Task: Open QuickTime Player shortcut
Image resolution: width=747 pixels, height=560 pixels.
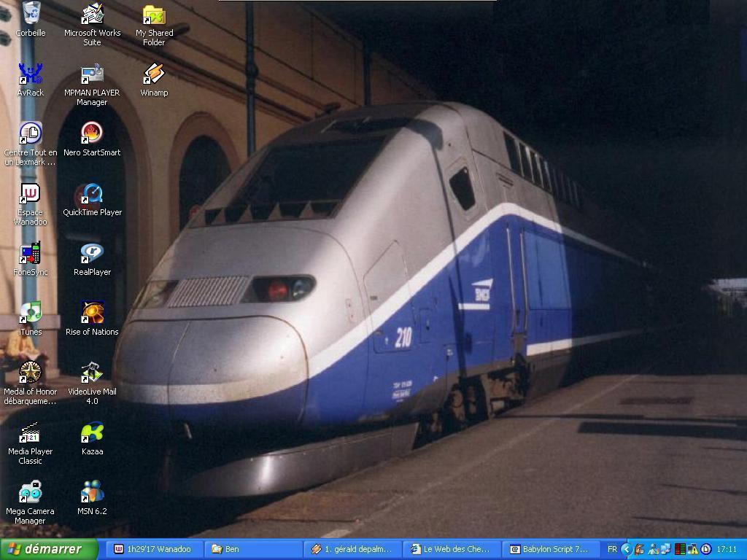Action: coord(92,194)
